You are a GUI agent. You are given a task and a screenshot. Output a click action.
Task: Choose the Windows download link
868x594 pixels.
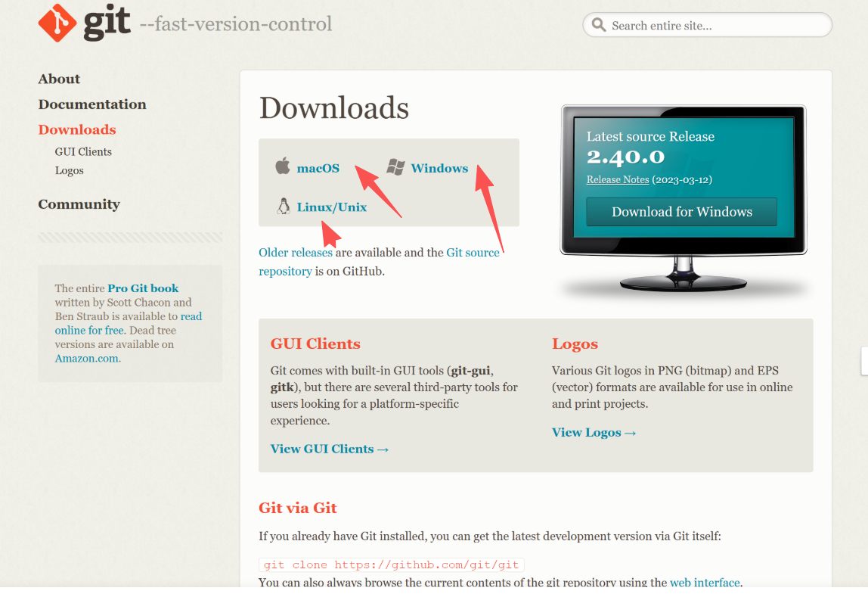pyautogui.click(x=439, y=168)
